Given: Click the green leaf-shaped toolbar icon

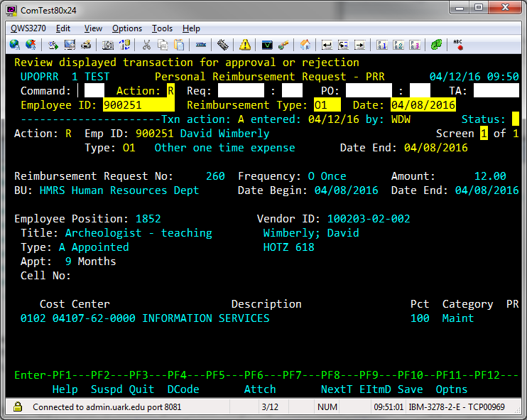Looking at the screenshot, I should pyautogui.click(x=436, y=45).
